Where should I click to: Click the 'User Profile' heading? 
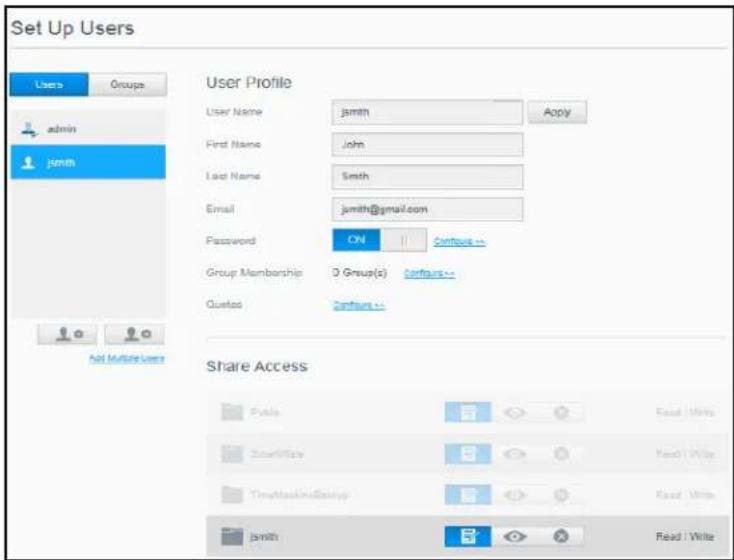coord(249,83)
